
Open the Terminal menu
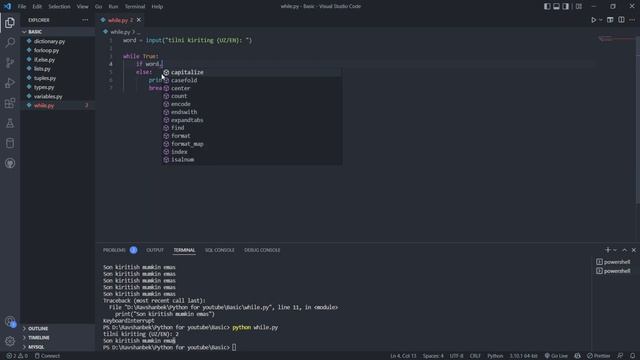click(x=135, y=7)
